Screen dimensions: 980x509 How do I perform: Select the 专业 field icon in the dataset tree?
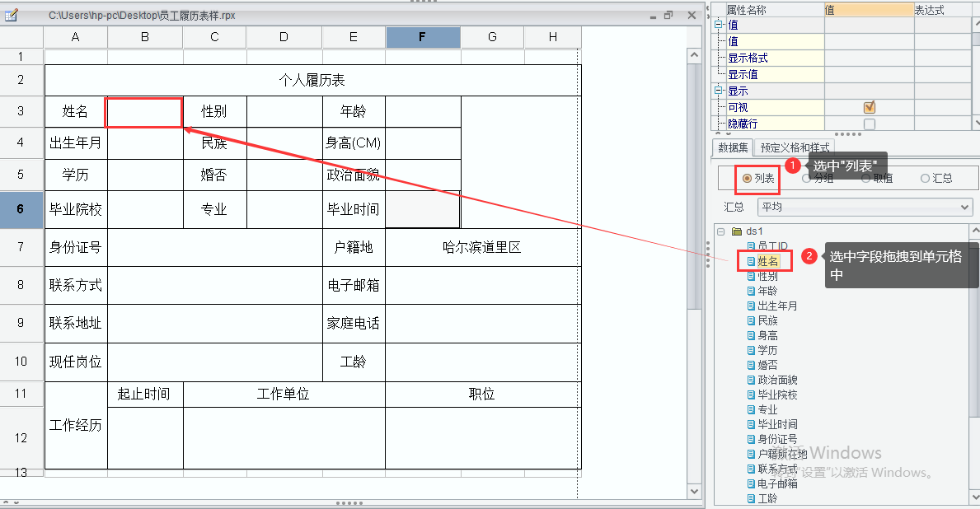coord(751,409)
